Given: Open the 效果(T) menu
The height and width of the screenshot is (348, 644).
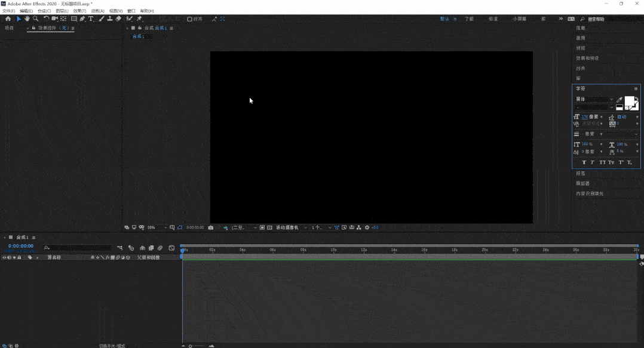Looking at the screenshot, I should pyautogui.click(x=79, y=11).
